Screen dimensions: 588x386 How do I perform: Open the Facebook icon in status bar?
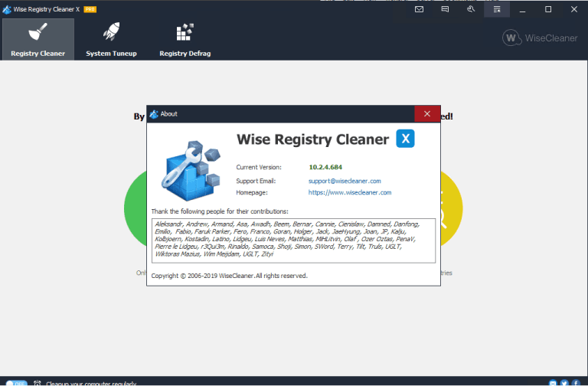coord(576,384)
